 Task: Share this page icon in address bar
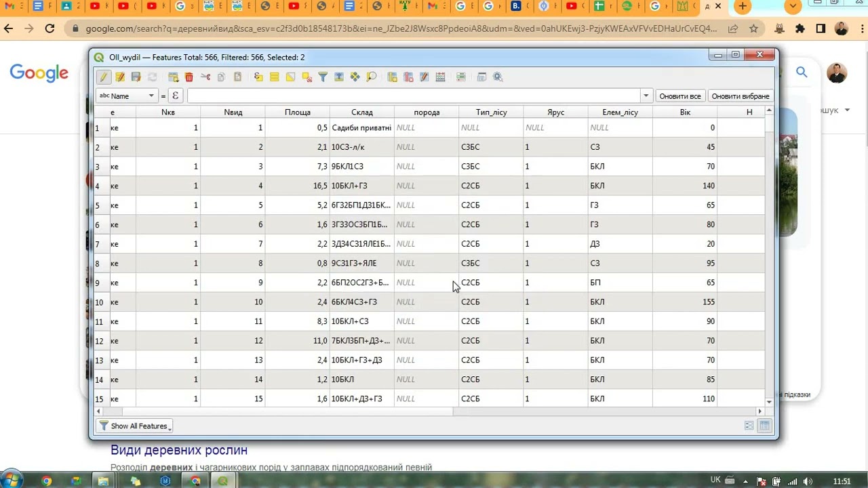(733, 29)
